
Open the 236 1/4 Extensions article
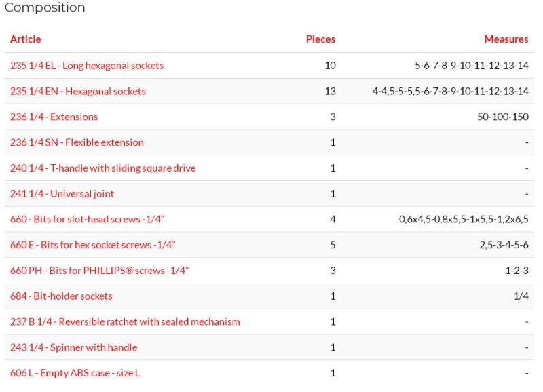pyautogui.click(x=54, y=117)
